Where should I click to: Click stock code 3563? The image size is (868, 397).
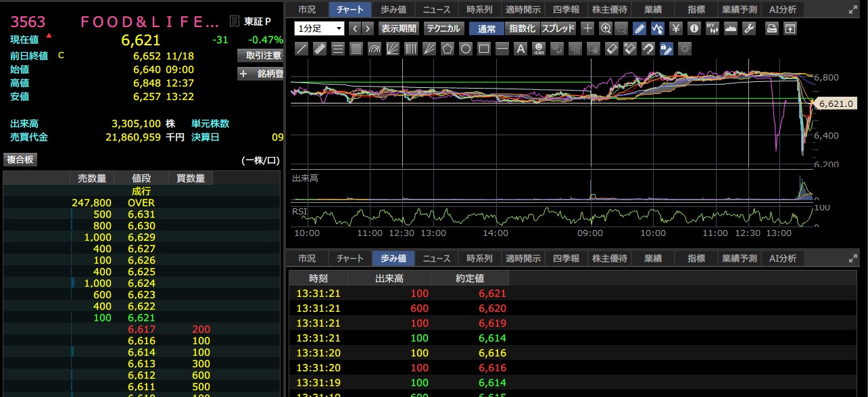28,22
